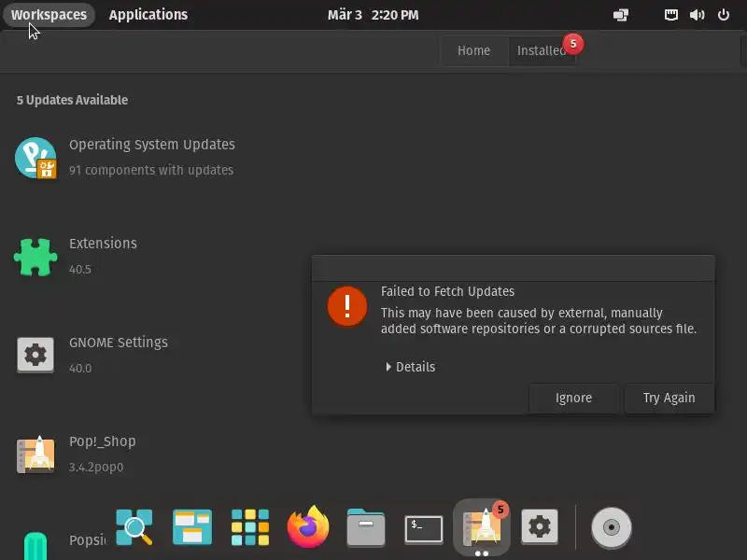The image size is (747, 560).
Task: Open Settings gear from the dock
Action: pyautogui.click(x=540, y=526)
